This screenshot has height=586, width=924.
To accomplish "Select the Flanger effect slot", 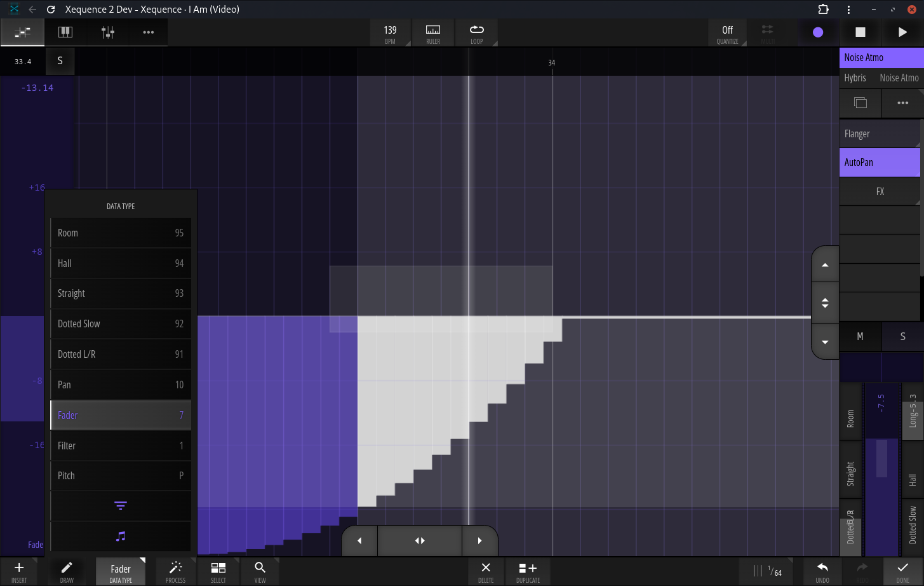I will coord(880,134).
